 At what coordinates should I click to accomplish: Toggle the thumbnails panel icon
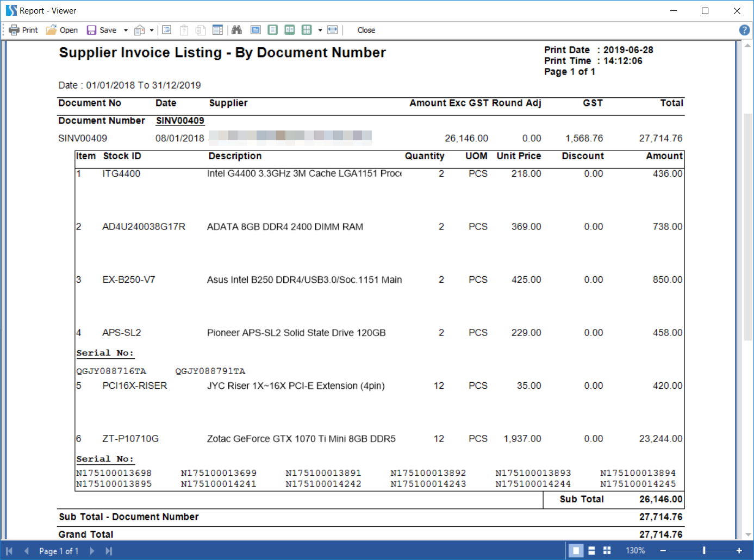217,30
